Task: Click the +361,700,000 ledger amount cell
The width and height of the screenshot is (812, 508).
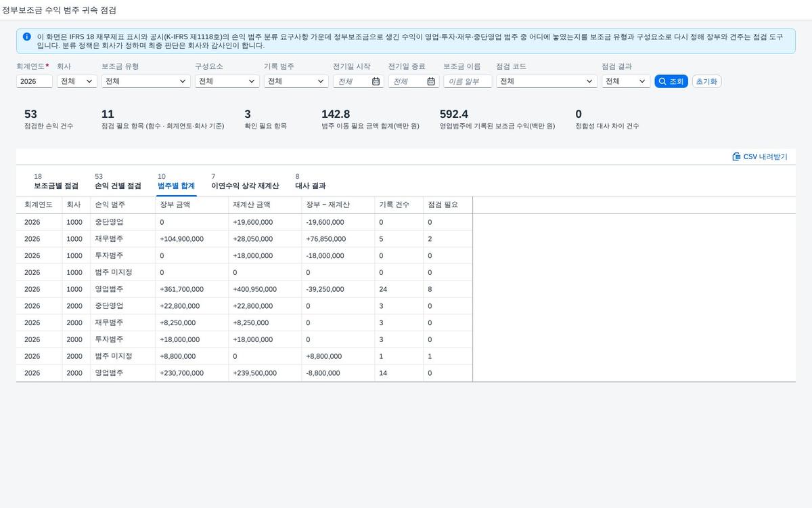Action: coord(192,289)
